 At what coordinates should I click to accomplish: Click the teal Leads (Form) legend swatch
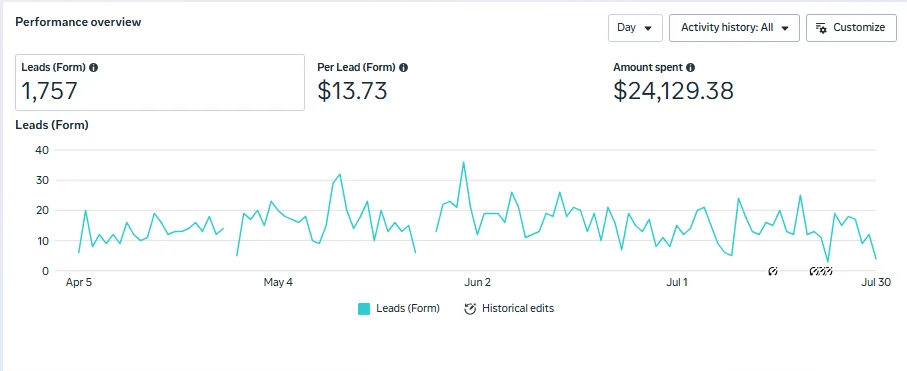click(x=364, y=309)
